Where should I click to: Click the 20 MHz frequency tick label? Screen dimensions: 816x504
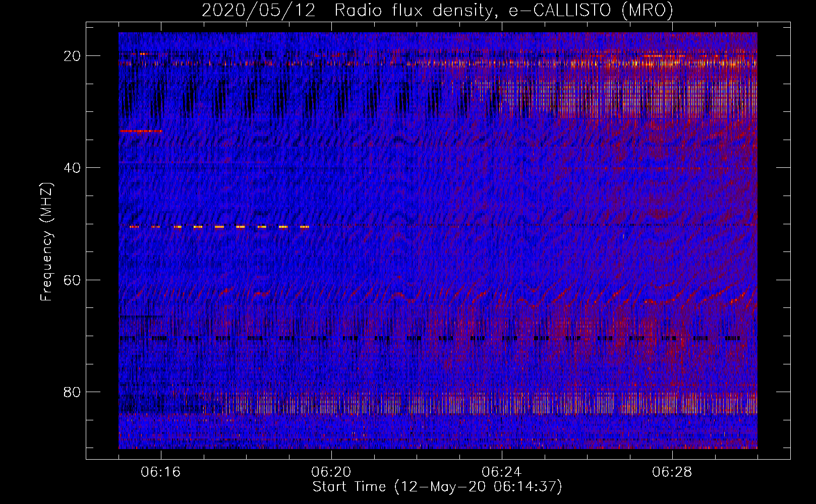coord(72,56)
